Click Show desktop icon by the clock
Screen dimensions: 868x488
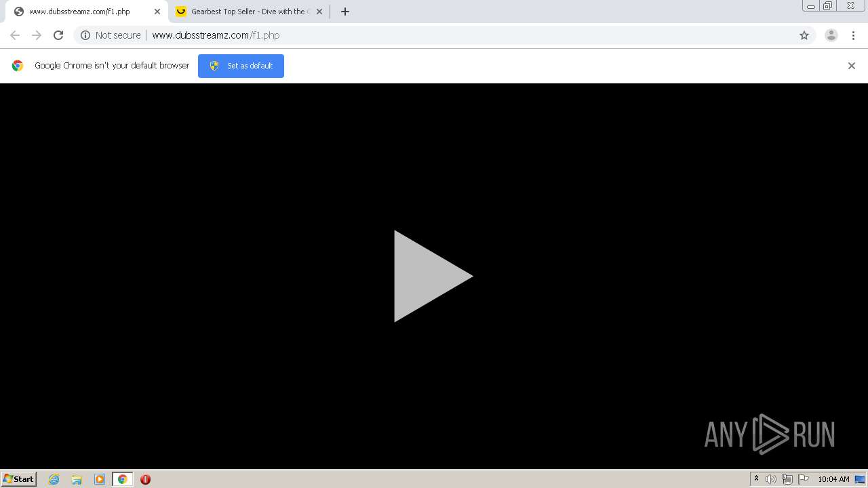[x=860, y=479]
